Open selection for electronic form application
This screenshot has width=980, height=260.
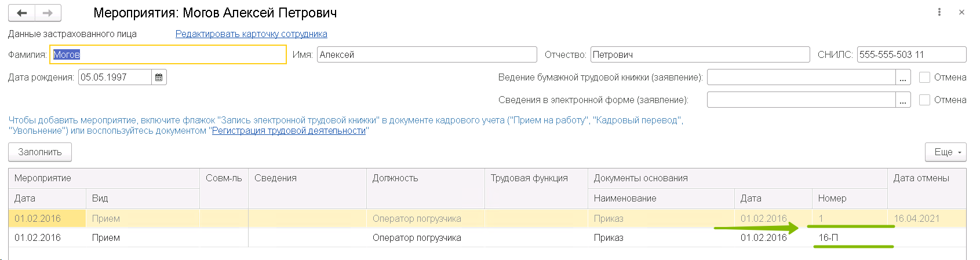[x=903, y=100]
